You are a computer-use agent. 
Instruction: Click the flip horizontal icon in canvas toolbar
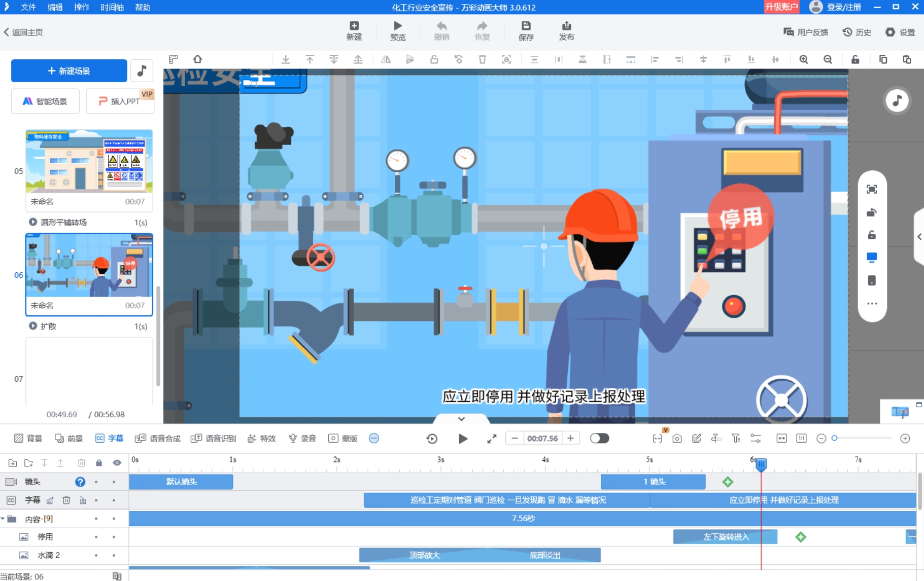[386, 59]
